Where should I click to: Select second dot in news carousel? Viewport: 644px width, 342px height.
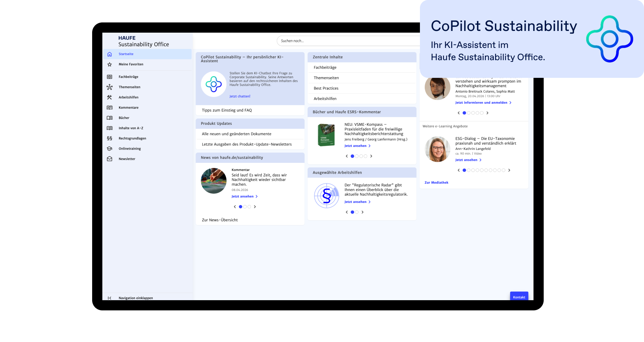tap(245, 207)
